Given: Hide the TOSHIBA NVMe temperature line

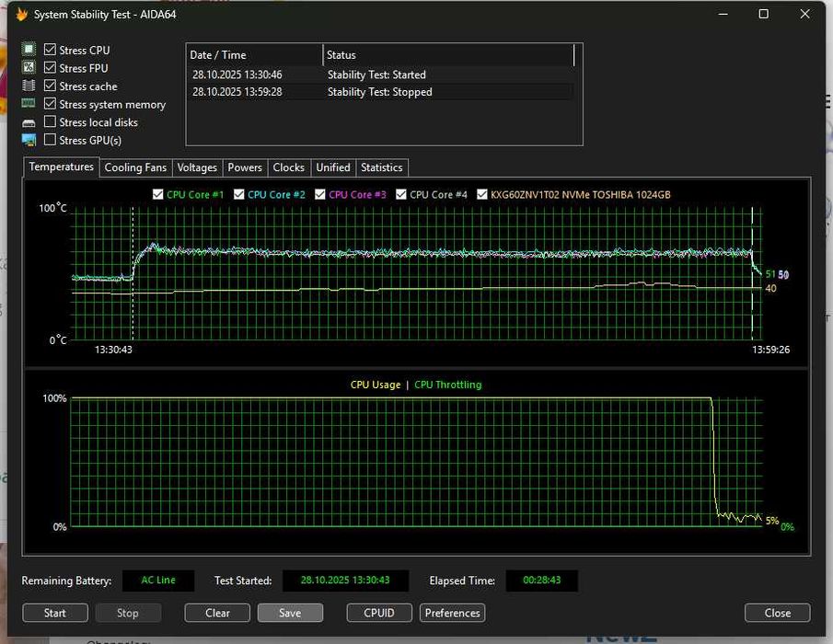Looking at the screenshot, I should pyautogui.click(x=482, y=194).
